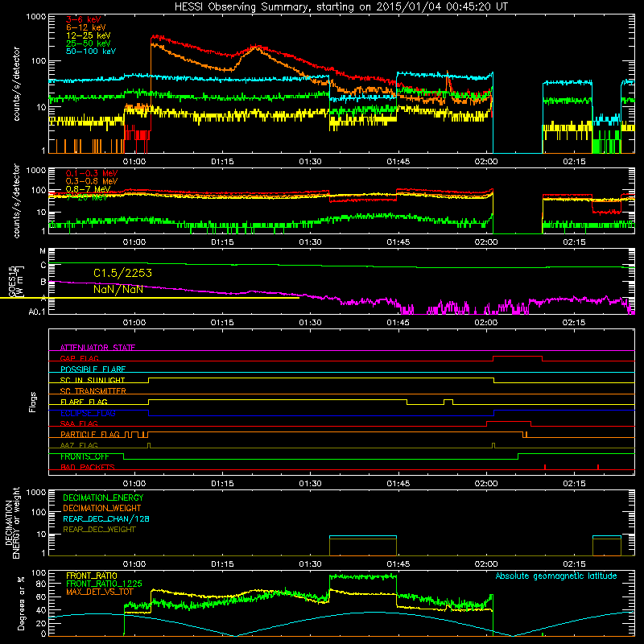Select the AAZ_FLAG label

[79, 445]
